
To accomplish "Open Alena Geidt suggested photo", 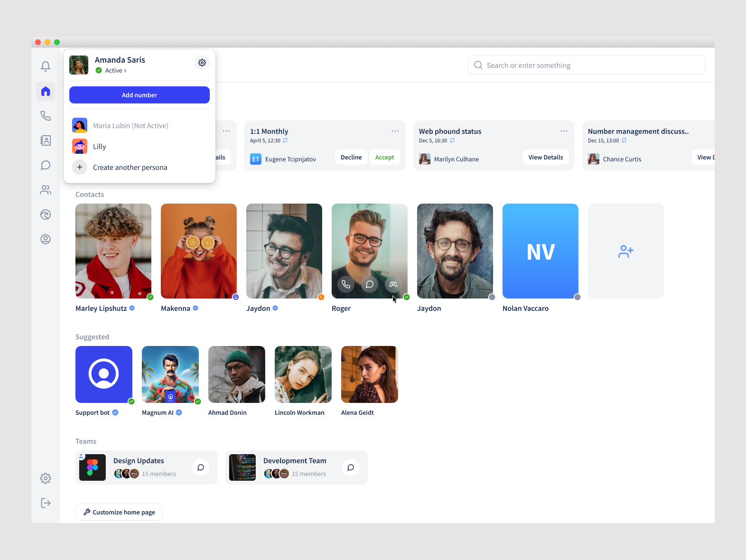I will tap(370, 374).
